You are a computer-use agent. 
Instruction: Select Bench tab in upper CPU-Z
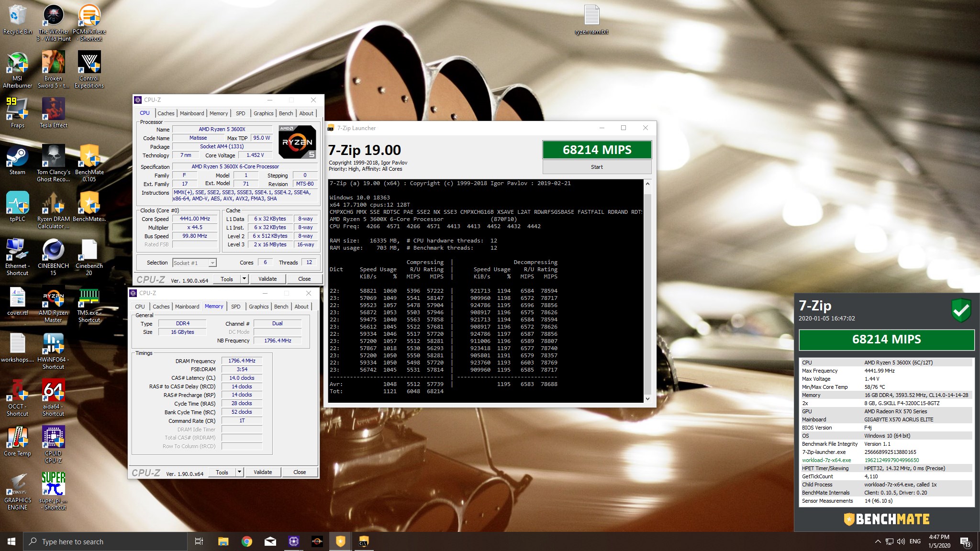pyautogui.click(x=286, y=113)
